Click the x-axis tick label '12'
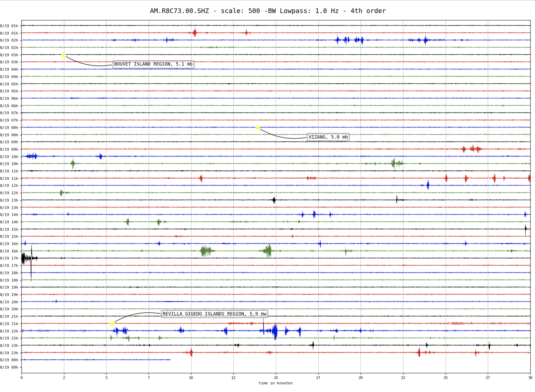This screenshot has width=535, height=392. [x=234, y=378]
